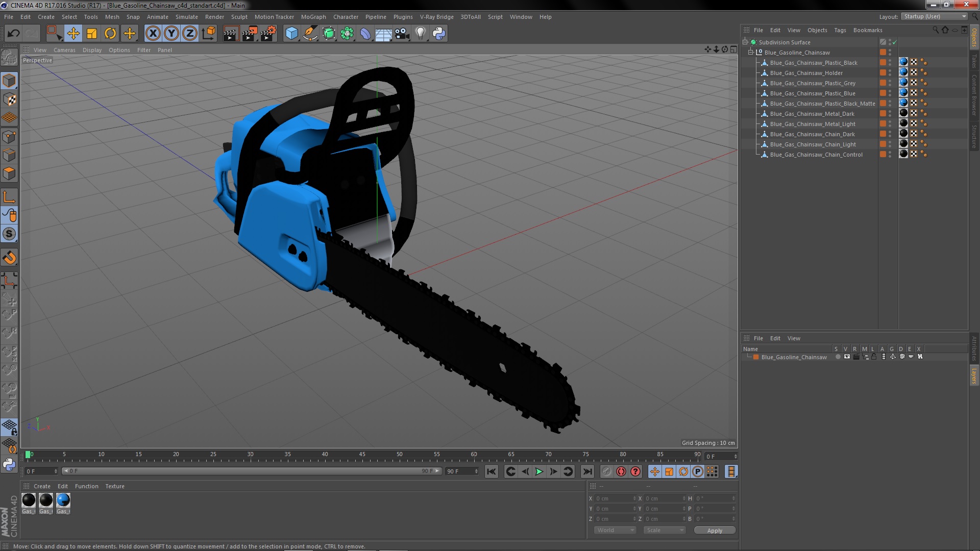Switch to Model mode
The image size is (980, 551).
(9, 81)
